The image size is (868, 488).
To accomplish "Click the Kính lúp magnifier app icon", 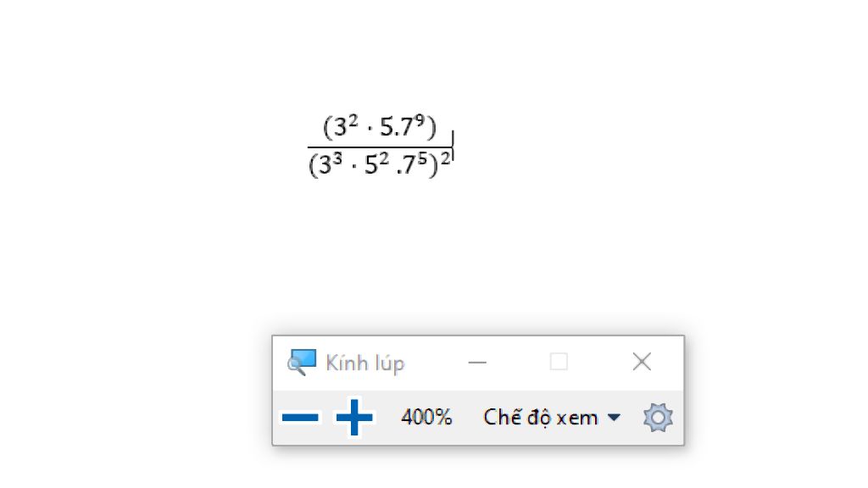I will [302, 363].
